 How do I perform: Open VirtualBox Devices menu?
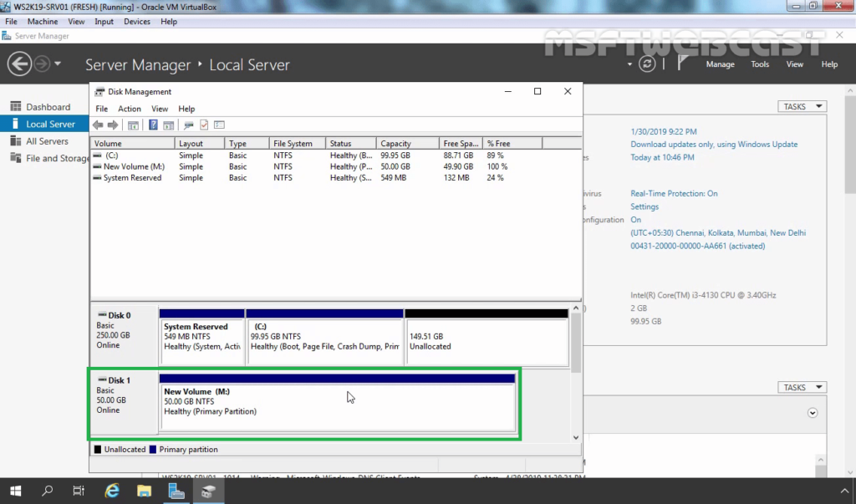136,21
